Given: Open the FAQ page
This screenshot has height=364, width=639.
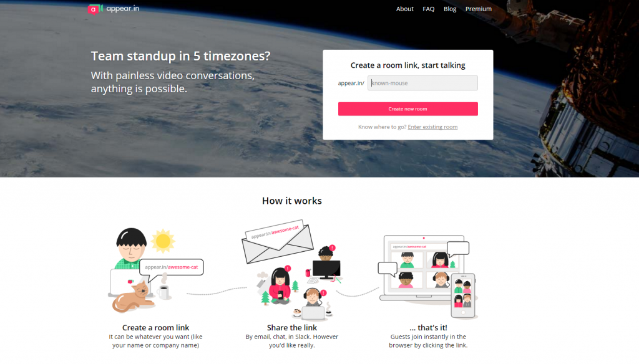Looking at the screenshot, I should coord(428,9).
